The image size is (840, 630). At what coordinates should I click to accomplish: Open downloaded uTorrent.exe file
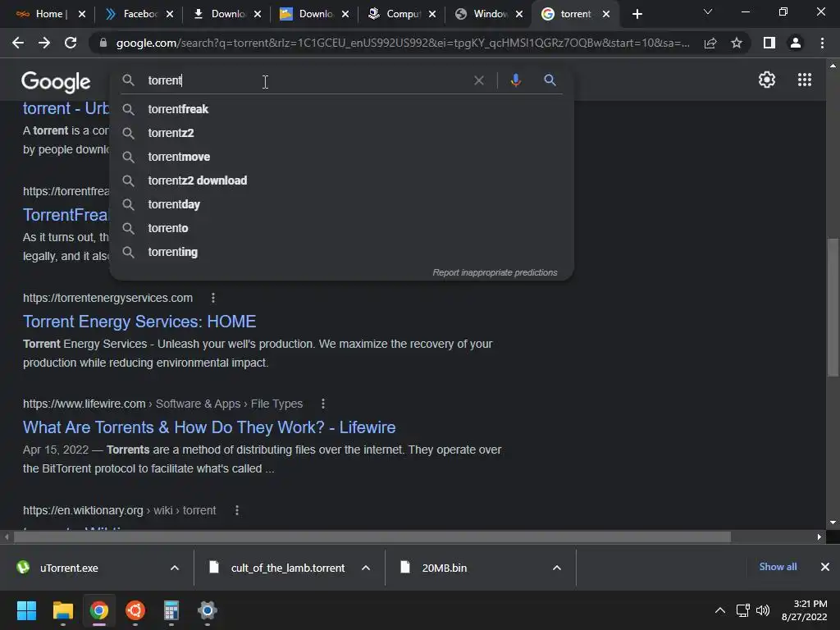click(x=69, y=568)
